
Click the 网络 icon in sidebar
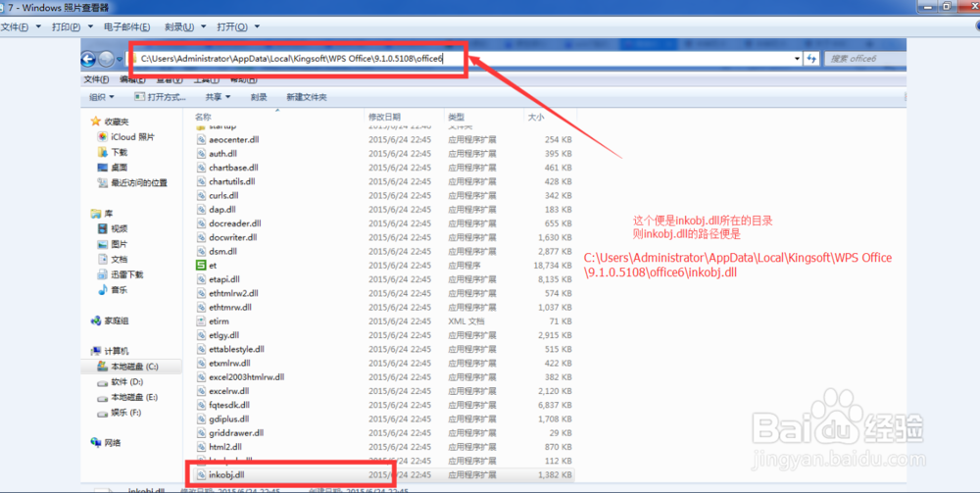point(96,443)
